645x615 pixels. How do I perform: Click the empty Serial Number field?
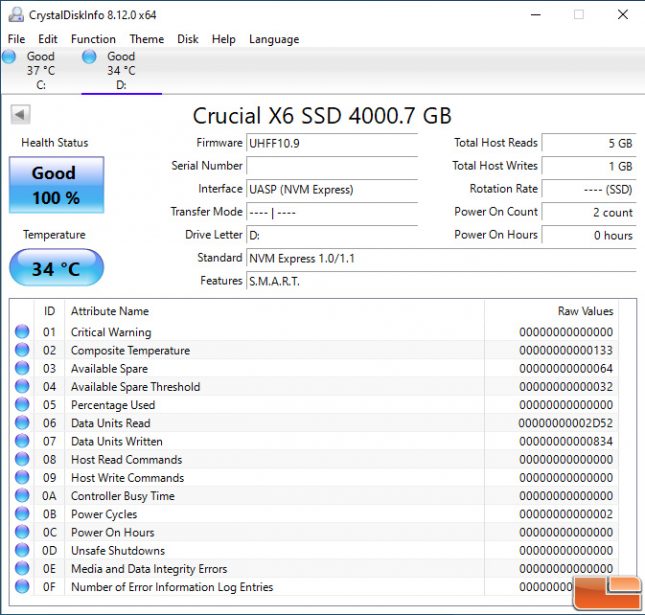pos(332,166)
